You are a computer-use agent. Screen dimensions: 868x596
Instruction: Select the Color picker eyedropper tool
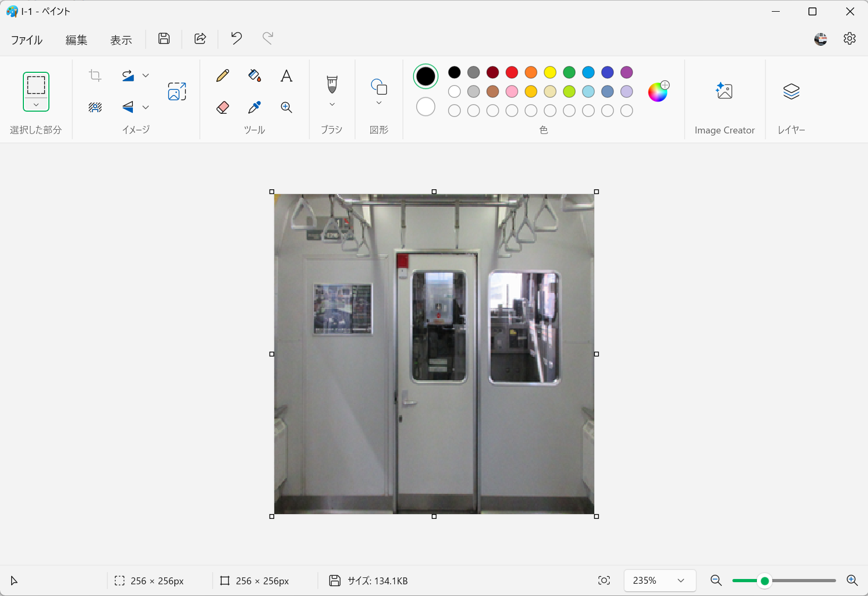pyautogui.click(x=255, y=107)
